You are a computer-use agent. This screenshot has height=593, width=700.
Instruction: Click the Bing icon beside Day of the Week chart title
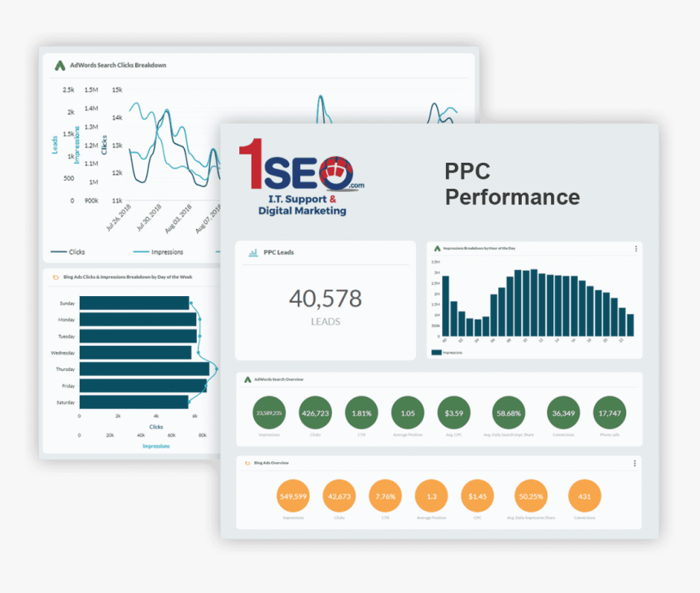[56, 277]
